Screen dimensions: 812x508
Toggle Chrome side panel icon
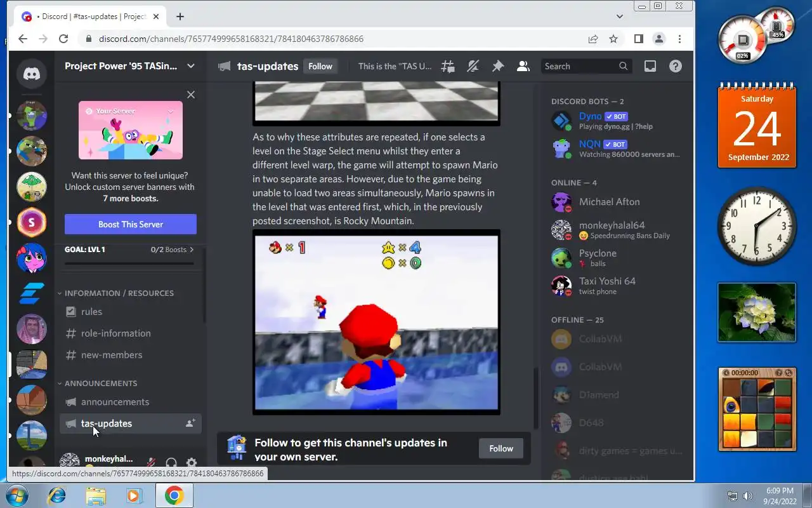pos(639,39)
